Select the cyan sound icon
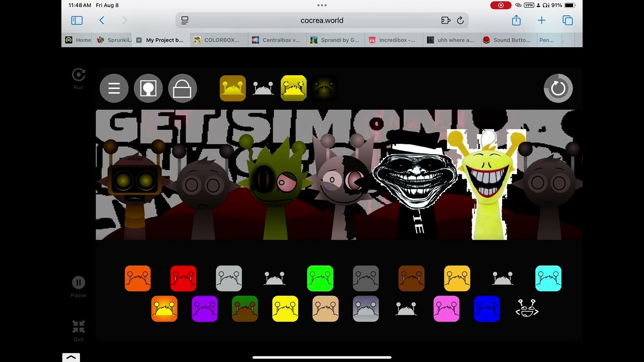The image size is (644, 362). pos(548,279)
